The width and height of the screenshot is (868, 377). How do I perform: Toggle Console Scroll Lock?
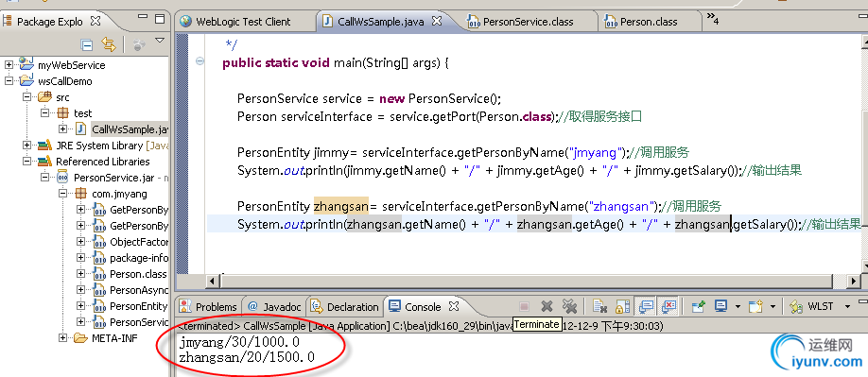(623, 306)
